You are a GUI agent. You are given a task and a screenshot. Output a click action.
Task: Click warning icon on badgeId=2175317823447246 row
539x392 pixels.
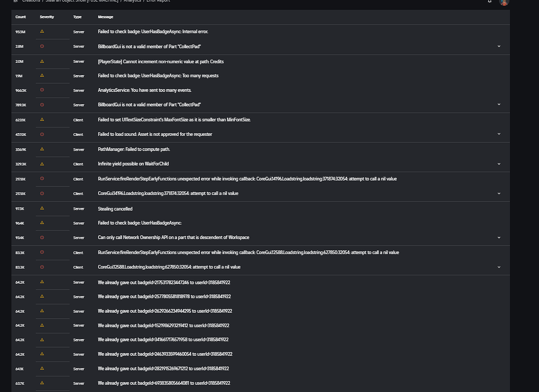42,282
